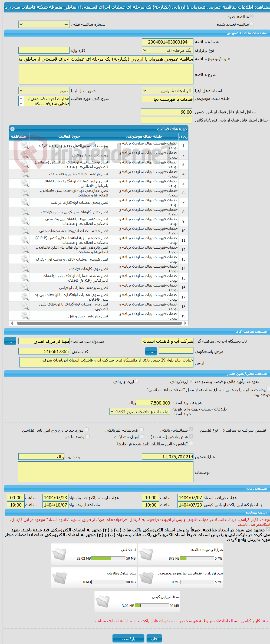
Task: Toggle وثیقه ملکی checkbox
Action: (x=87, y=436)
